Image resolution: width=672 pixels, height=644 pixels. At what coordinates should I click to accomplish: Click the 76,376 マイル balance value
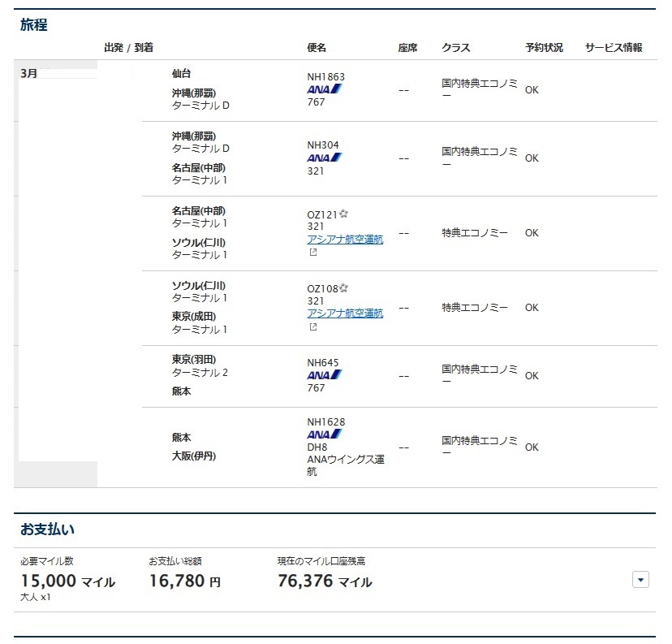click(x=325, y=581)
